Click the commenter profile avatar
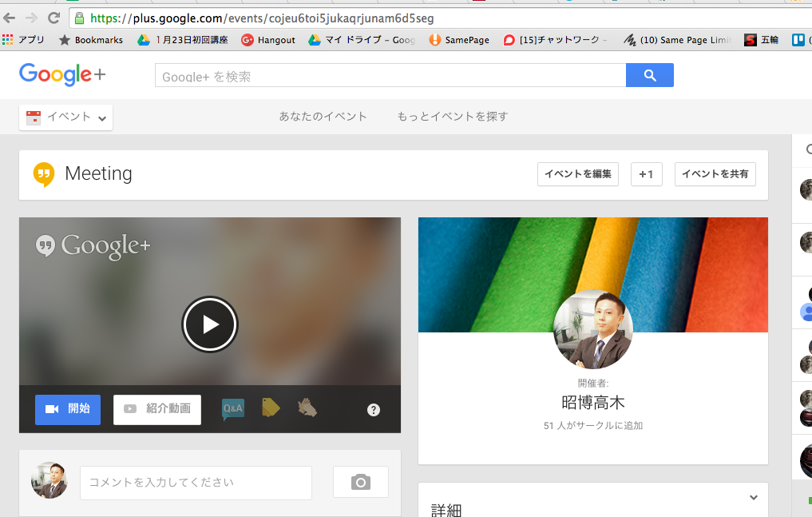Screen dimensions: 812x517 (50, 480)
